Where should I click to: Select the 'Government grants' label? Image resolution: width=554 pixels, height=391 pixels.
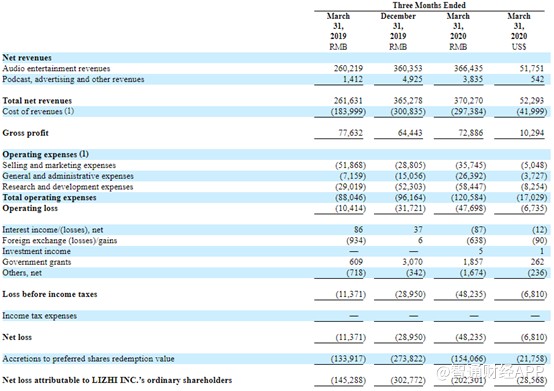(x=37, y=262)
